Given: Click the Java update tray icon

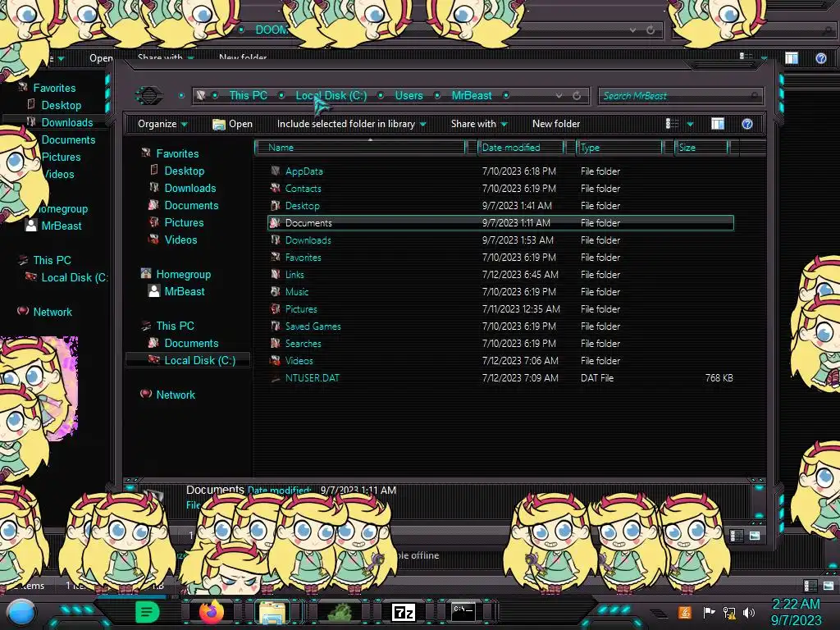Looking at the screenshot, I should pos(684,612).
